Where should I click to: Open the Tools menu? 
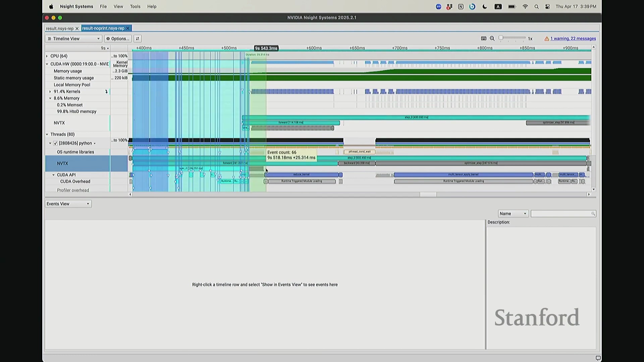tap(135, 7)
